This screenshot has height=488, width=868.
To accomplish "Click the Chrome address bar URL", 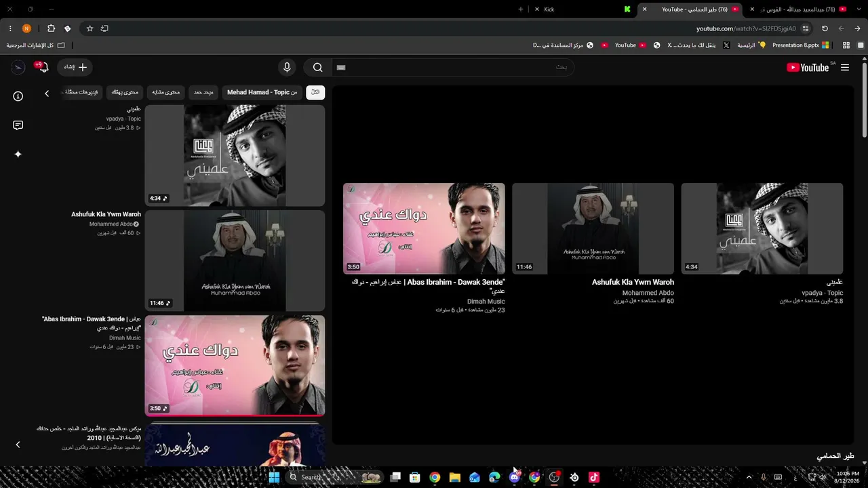I will coord(746,28).
